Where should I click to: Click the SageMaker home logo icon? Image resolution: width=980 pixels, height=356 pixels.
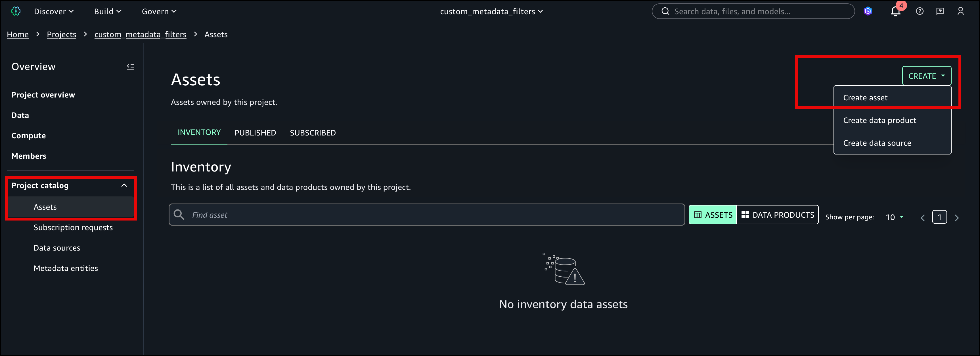click(x=16, y=11)
